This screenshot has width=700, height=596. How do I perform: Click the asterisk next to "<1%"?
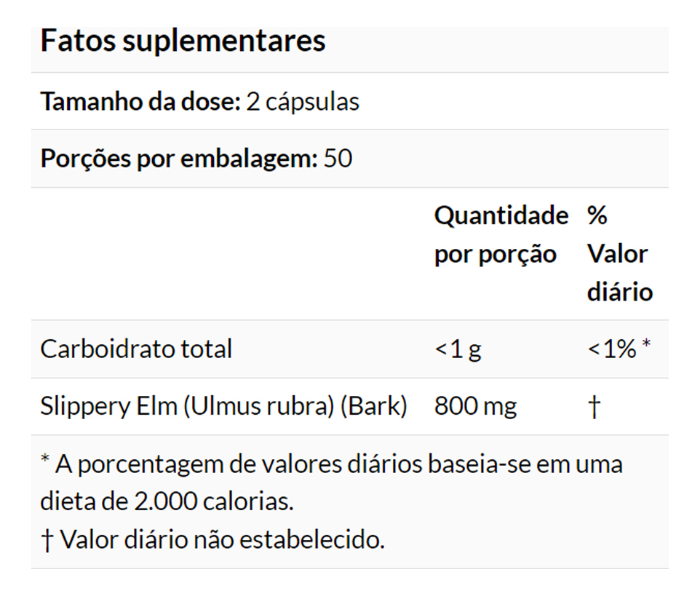click(x=645, y=346)
